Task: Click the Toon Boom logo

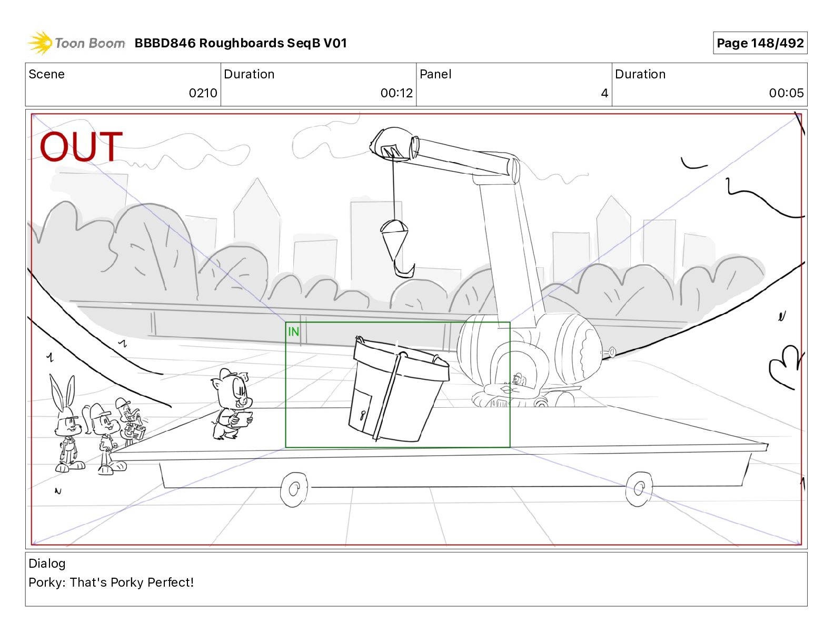Action: (76, 43)
